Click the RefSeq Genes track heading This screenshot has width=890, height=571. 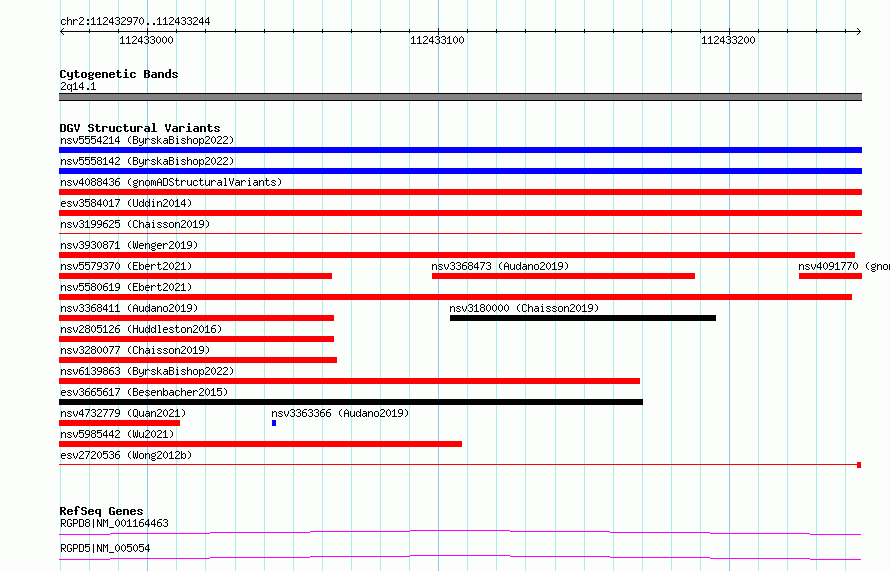(x=101, y=511)
